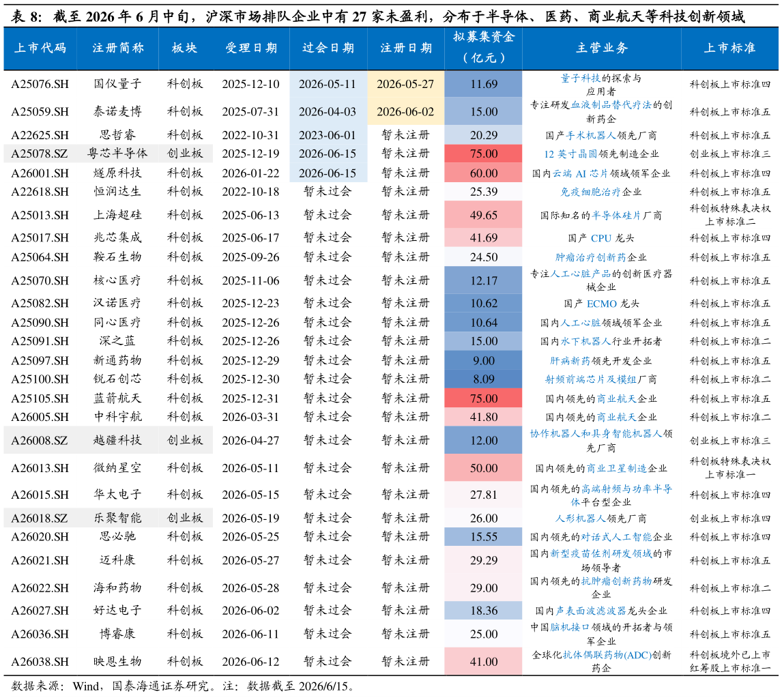Viewport: 782px width, 700px height.
Task: Select company name 兆芯集成
Action: [x=117, y=238]
